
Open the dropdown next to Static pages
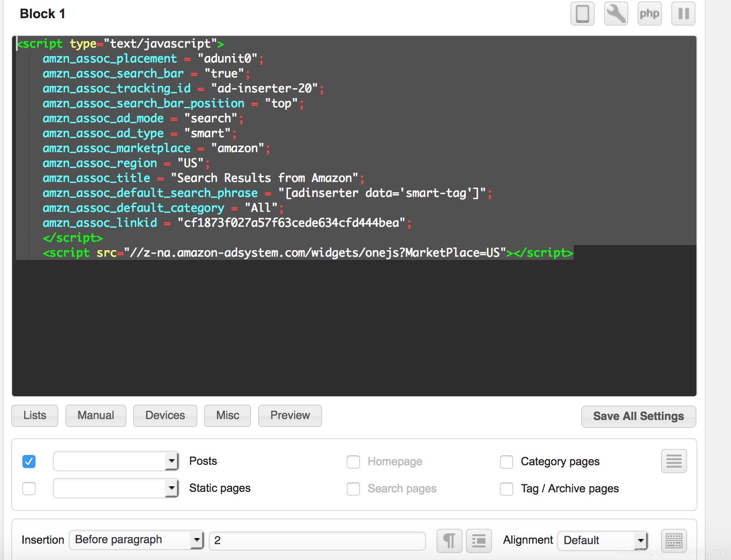116,488
